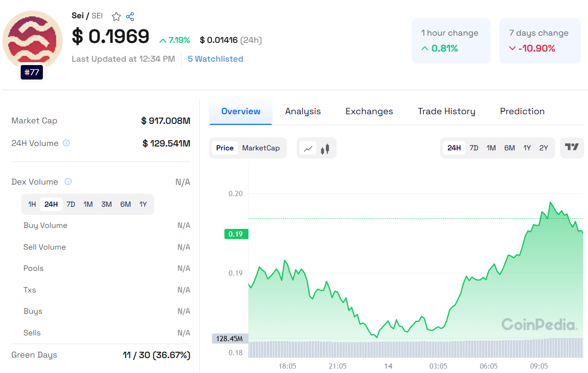This screenshot has width=588, height=373.
Task: Set Dex Volume period to 1H
Action: point(32,204)
